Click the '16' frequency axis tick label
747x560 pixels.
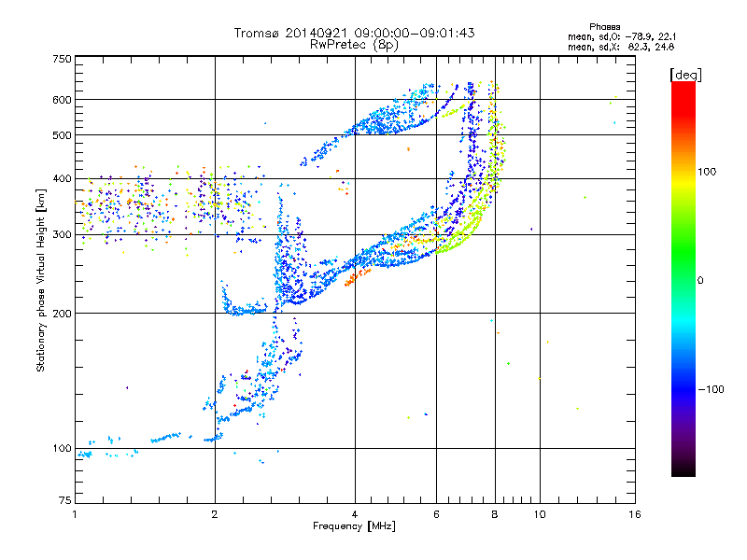point(635,514)
